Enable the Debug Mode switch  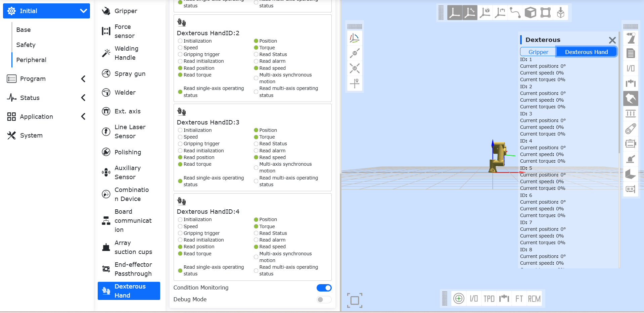point(324,300)
